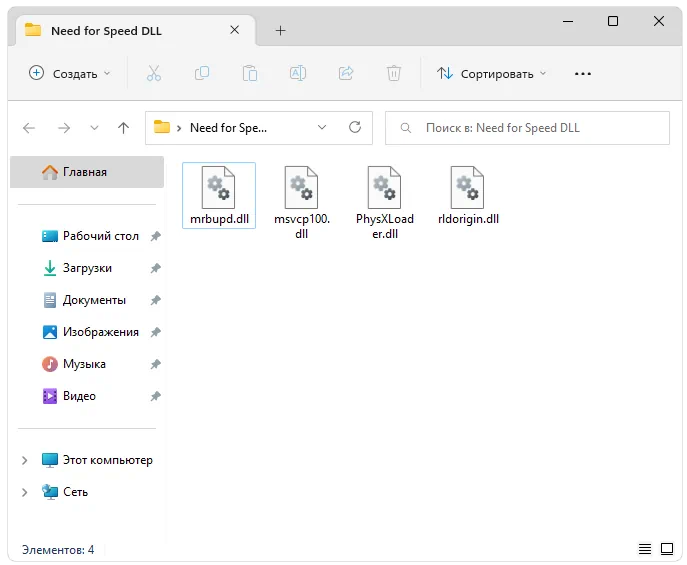Image resolution: width=687 pixels, height=565 pixels.
Task: Open Документы in sidebar
Action: tap(84, 300)
